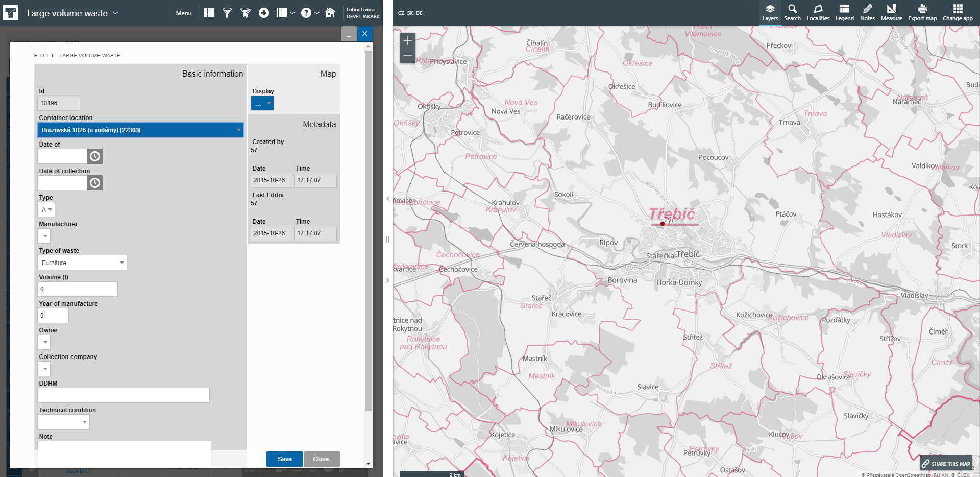980x477 pixels.
Task: Open the Change app grid
Action: [957, 12]
